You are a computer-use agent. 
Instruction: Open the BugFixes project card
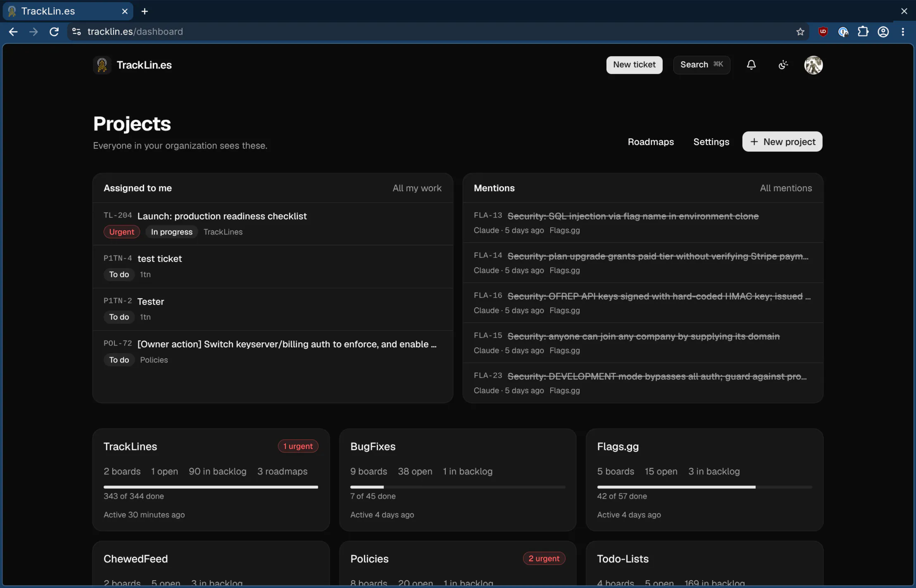point(457,479)
